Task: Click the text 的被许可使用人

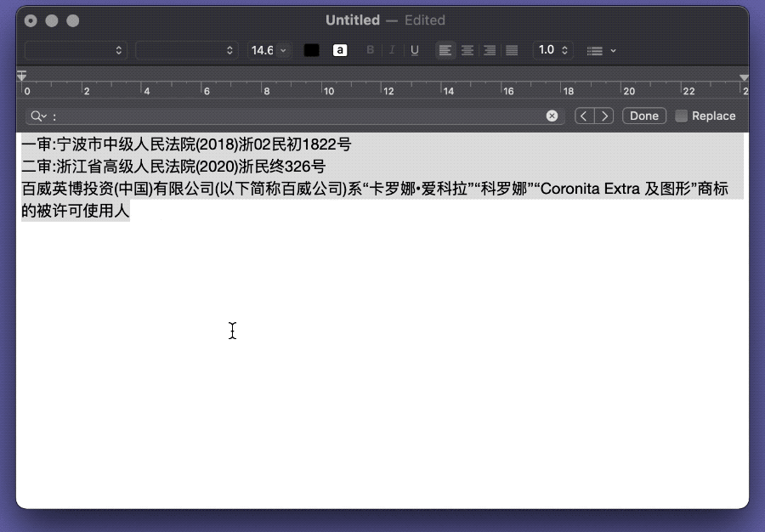Action: pyautogui.click(x=76, y=211)
